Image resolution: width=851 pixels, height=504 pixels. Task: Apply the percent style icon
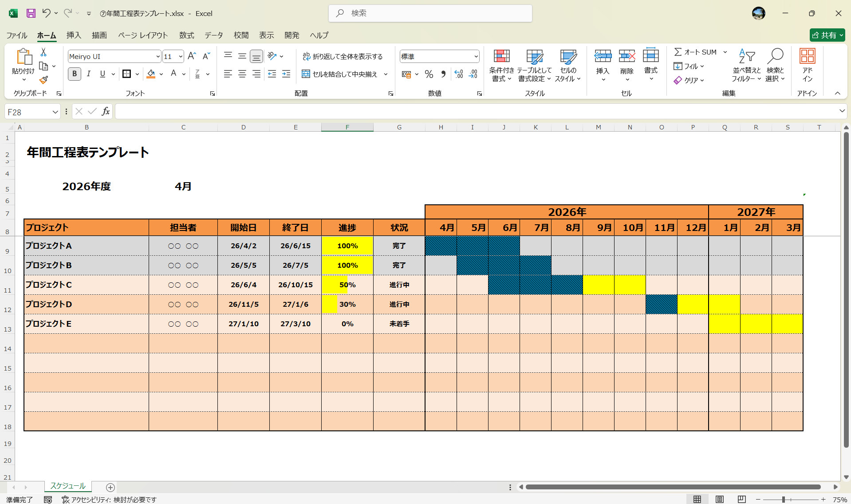coord(429,74)
